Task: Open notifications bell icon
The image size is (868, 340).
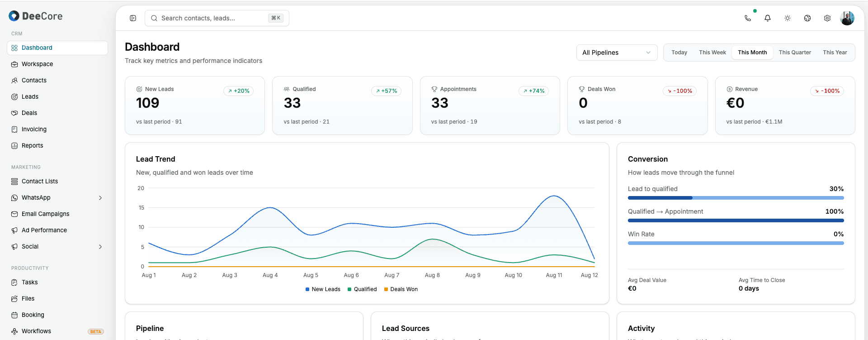Action: click(x=768, y=18)
